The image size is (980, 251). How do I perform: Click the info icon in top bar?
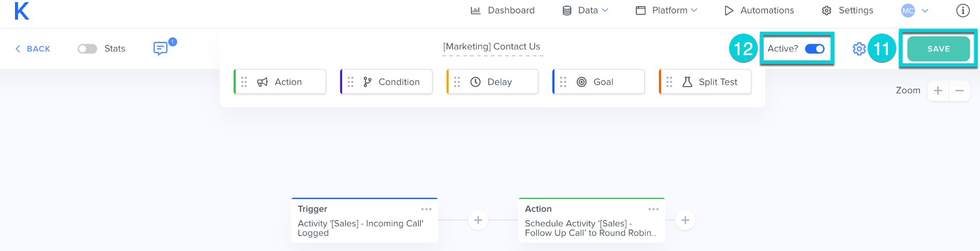coord(962,10)
